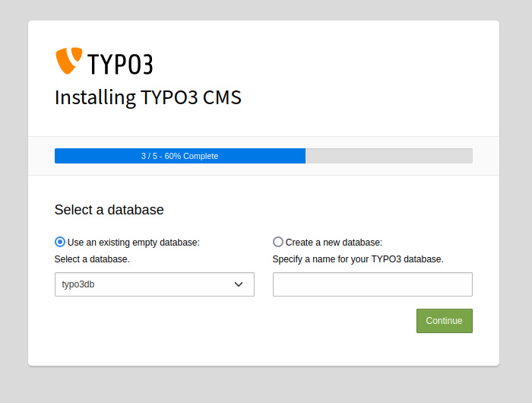Click the 'Create a new database:' label text
This screenshot has height=403, width=532.
tap(334, 243)
